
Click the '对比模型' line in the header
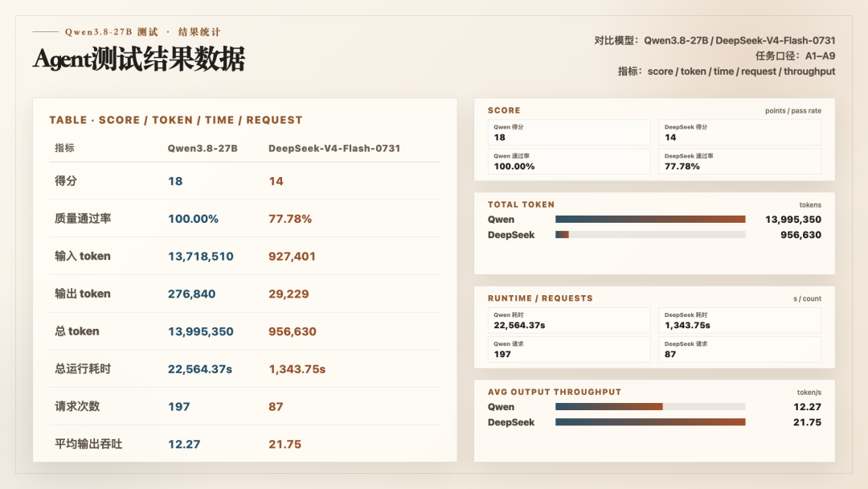click(714, 40)
